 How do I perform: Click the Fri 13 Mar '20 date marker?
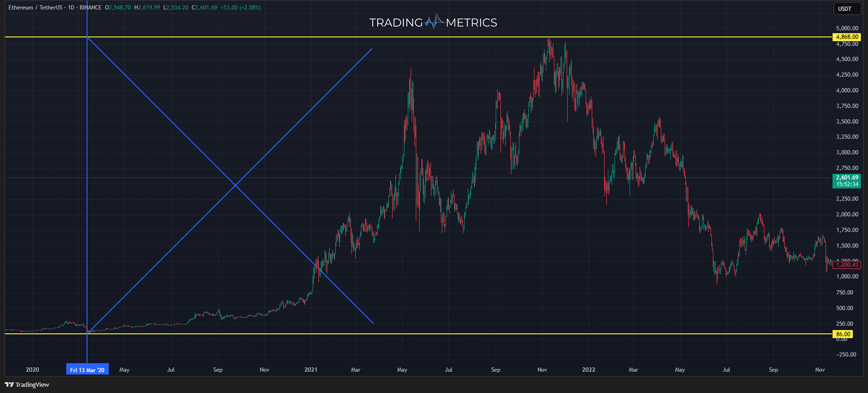pyautogui.click(x=87, y=369)
